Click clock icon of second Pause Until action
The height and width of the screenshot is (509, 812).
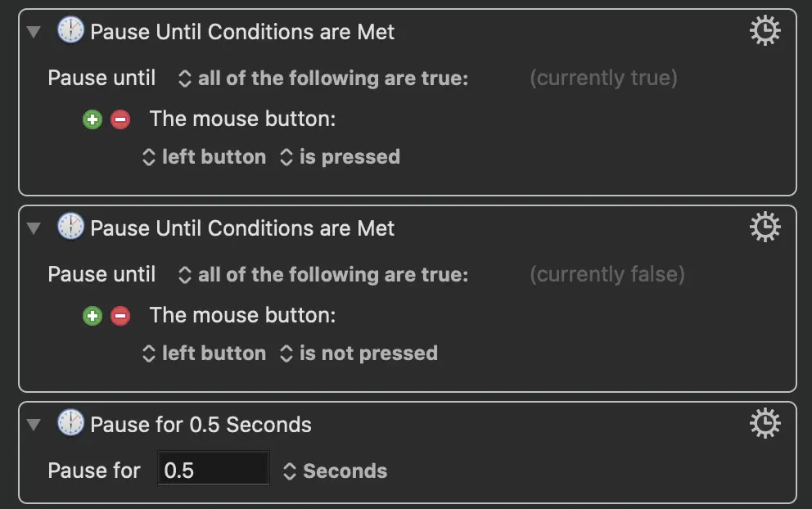(x=70, y=227)
